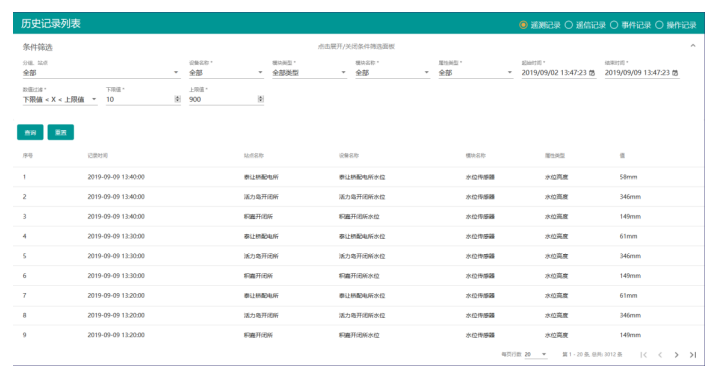
Task: Collapse the 条件筛选 filter panel chevron
Action: pyautogui.click(x=693, y=45)
